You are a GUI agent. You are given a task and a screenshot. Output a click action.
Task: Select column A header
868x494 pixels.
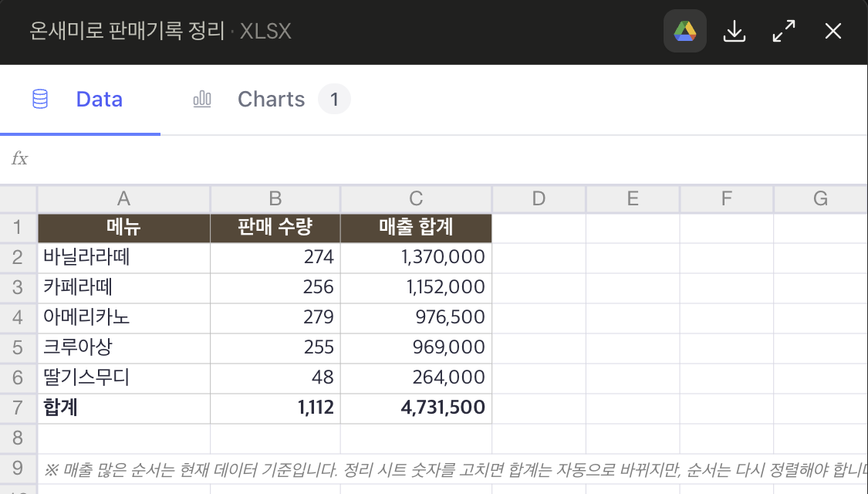[123, 198]
